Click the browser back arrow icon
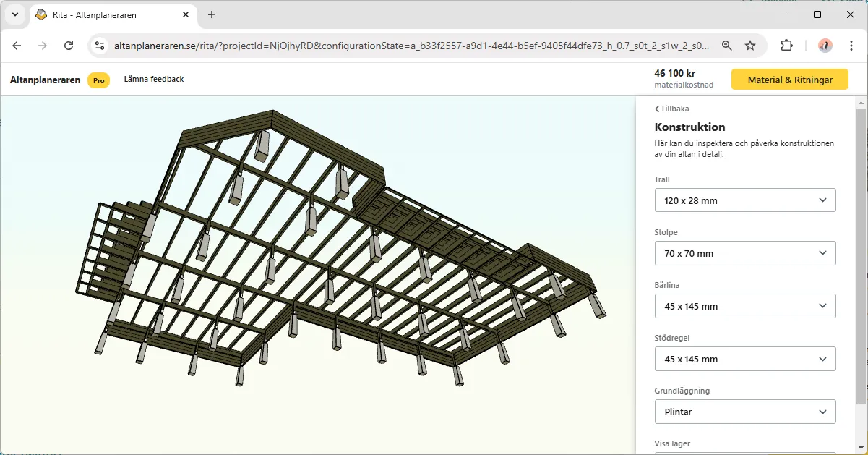 (17, 46)
